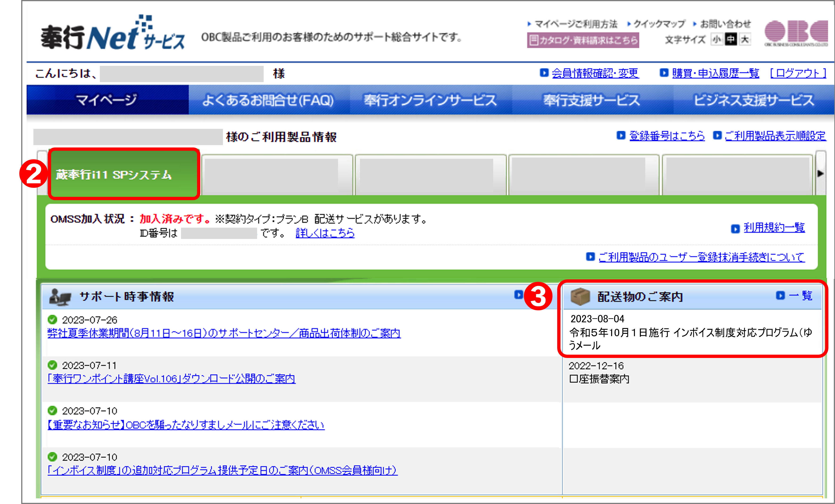Select the 蔵奉行i11 SPシステム product tab
This screenshot has height=504, width=835.
(x=124, y=174)
